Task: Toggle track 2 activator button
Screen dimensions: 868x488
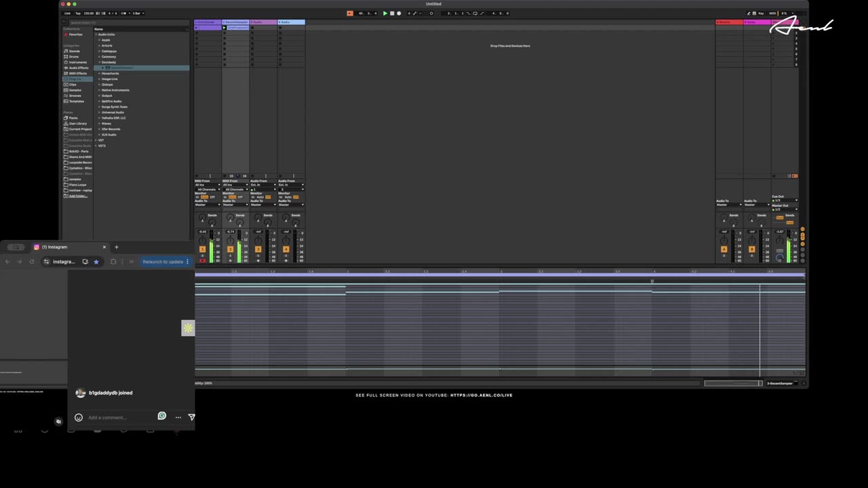Action: 230,249
